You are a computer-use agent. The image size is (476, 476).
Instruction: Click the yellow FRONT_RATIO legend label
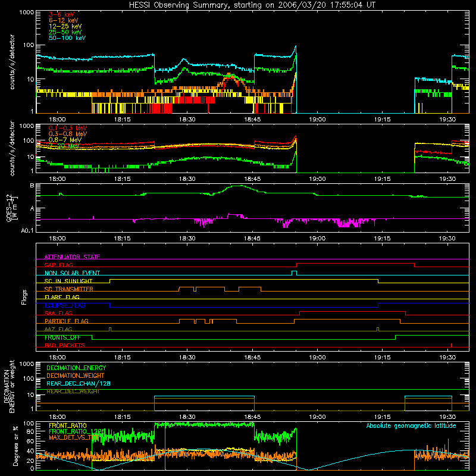68,425
